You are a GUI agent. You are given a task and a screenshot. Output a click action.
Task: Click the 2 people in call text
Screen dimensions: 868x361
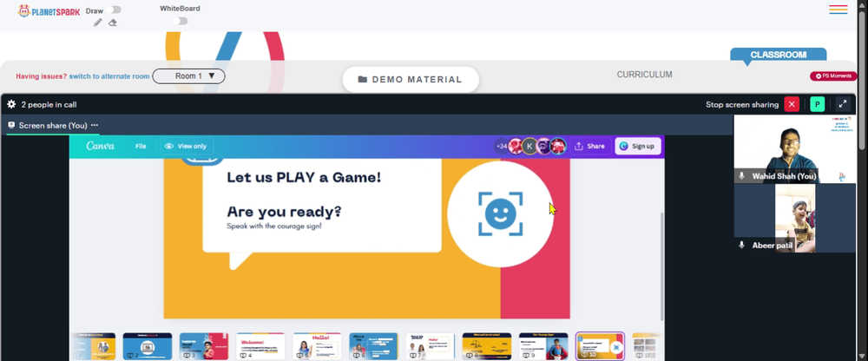49,105
